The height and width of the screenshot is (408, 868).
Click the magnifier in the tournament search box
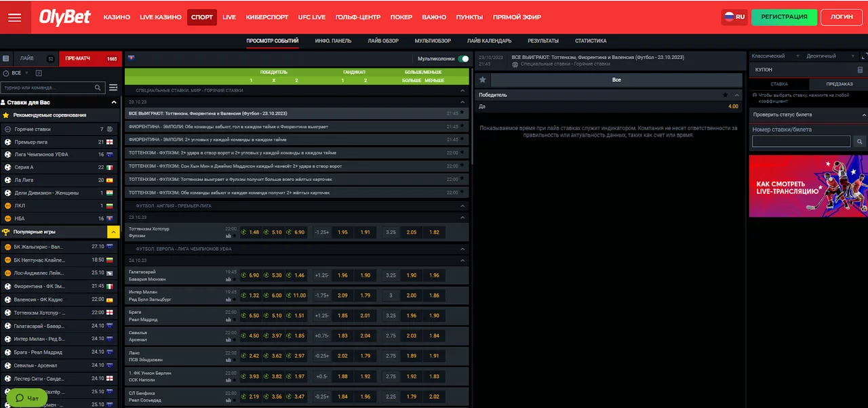[x=98, y=87]
